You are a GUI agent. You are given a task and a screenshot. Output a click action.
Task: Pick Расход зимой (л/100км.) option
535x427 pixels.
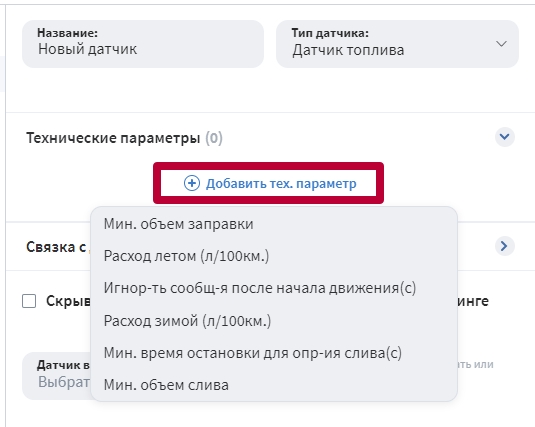click(x=187, y=321)
